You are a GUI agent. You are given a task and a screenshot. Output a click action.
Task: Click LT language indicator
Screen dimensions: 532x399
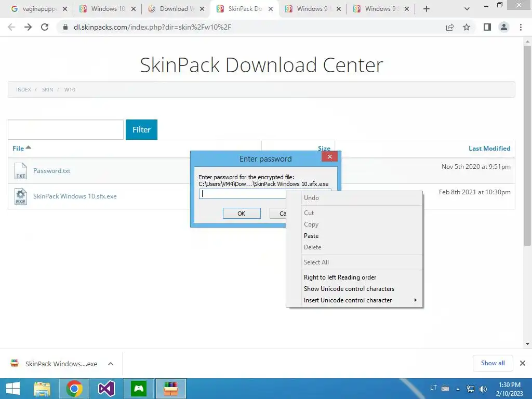[x=434, y=388]
